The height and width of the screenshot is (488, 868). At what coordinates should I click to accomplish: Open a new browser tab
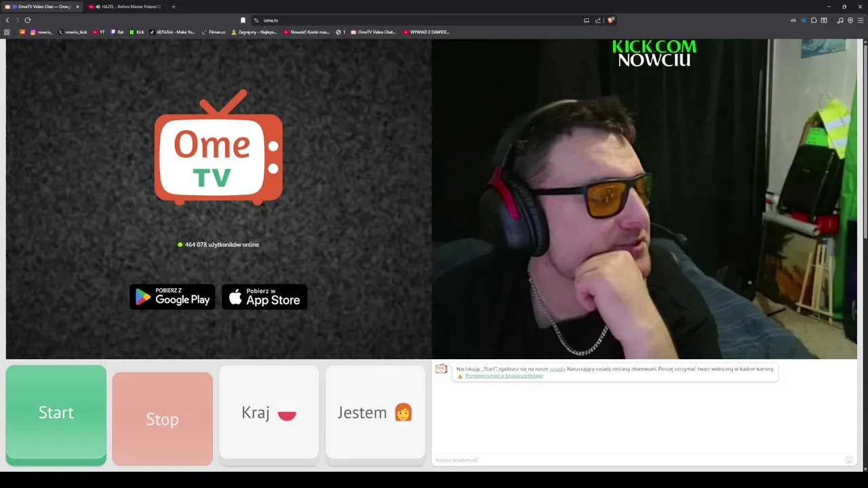click(x=173, y=7)
